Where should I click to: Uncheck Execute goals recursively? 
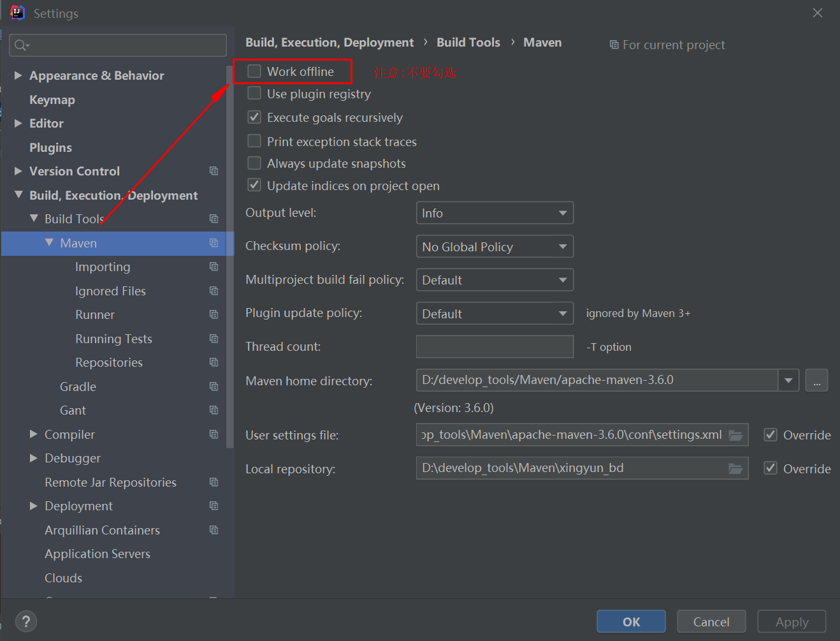[254, 117]
